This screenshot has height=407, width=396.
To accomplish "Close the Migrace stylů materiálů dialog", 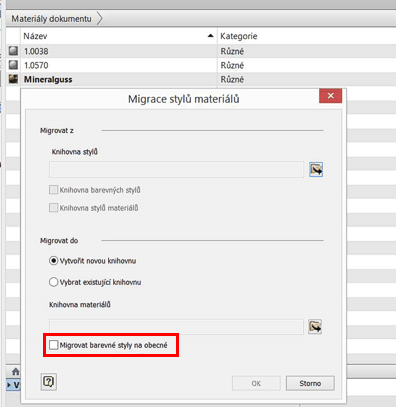I will 330,96.
